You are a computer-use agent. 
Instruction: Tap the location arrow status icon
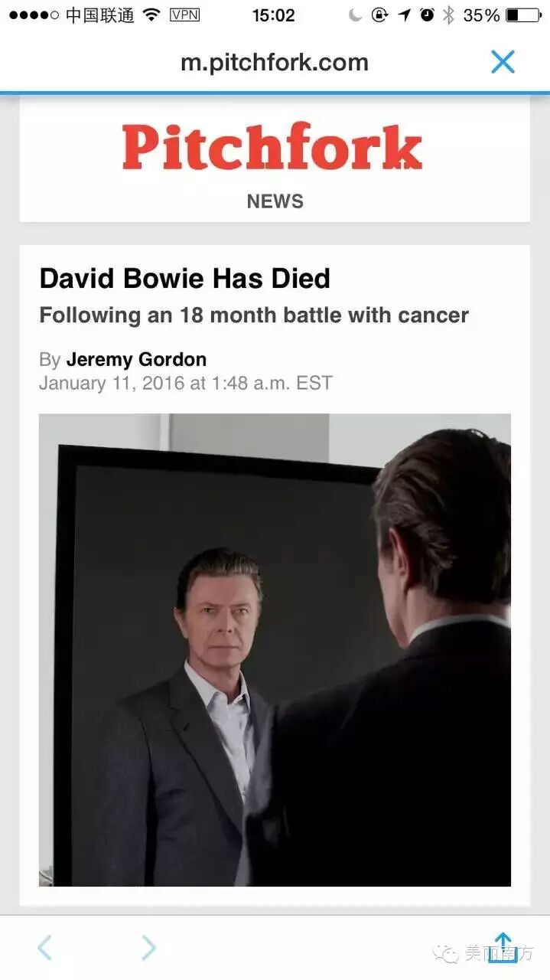click(x=404, y=15)
